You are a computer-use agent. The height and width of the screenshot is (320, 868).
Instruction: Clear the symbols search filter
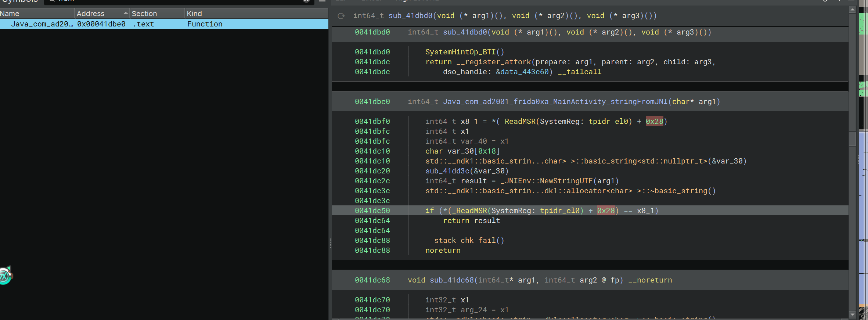pos(306,1)
